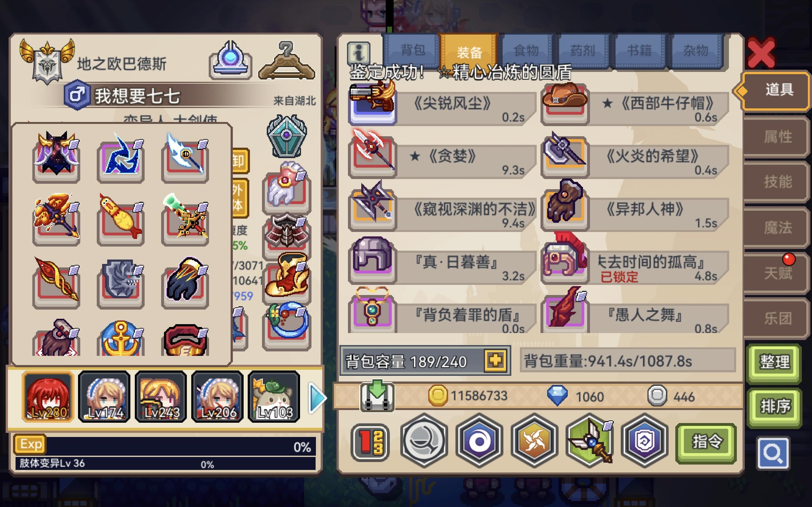Click the wardrobe hanger icon
This screenshot has height=507, width=812.
click(287, 61)
